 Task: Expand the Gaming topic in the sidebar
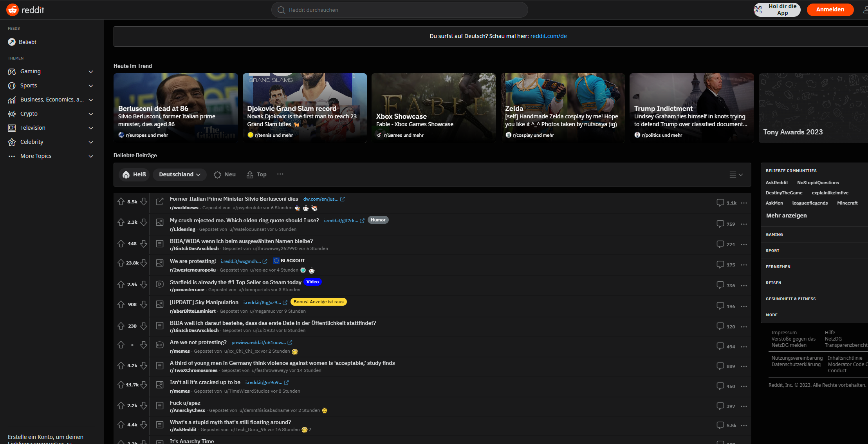pyautogui.click(x=91, y=71)
